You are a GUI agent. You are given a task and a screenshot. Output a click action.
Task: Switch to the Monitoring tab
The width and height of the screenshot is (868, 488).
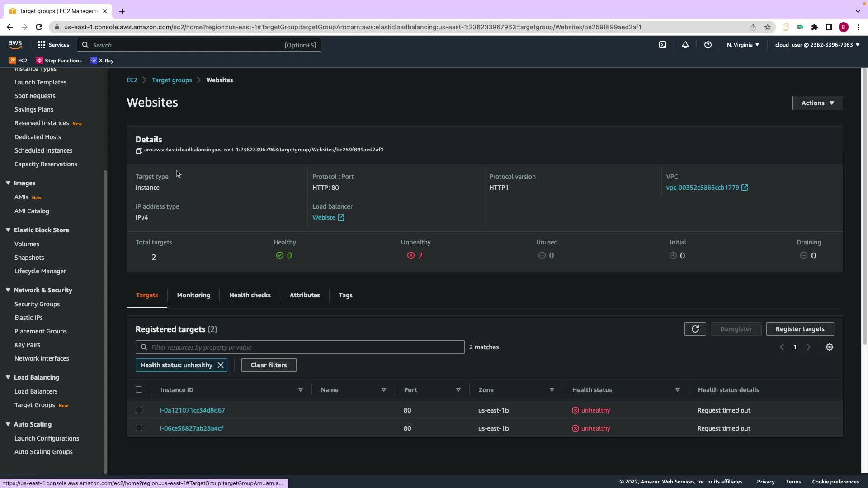(193, 295)
